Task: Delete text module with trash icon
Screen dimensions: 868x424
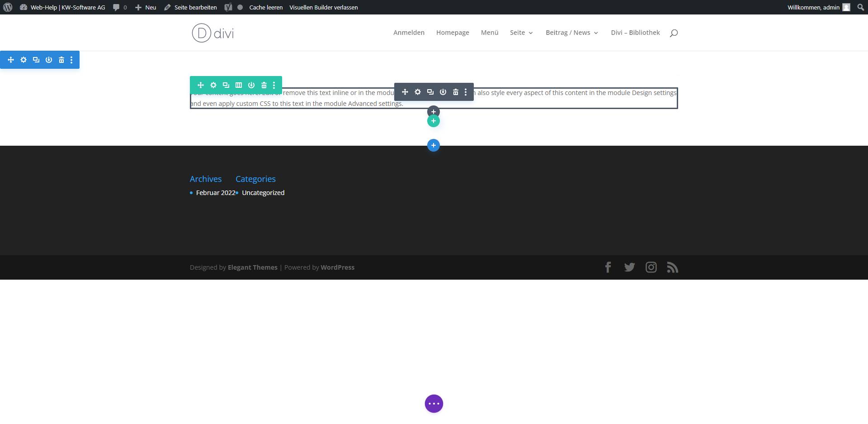Action: 456,92
